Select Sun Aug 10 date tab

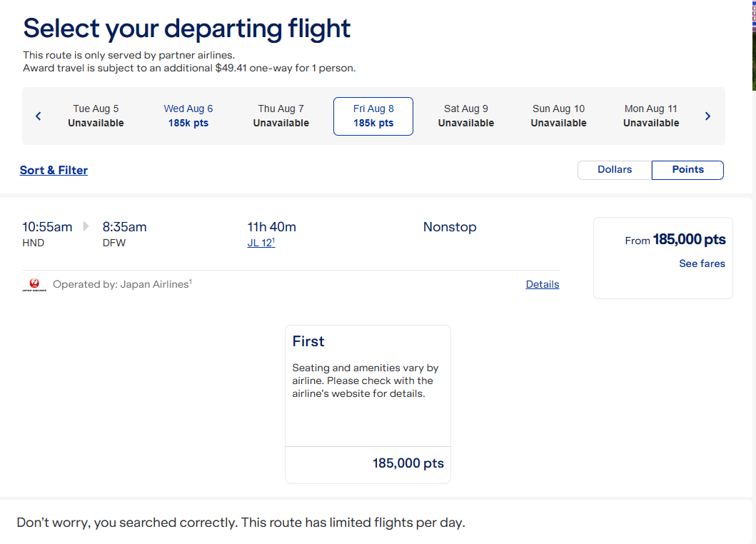(x=558, y=116)
